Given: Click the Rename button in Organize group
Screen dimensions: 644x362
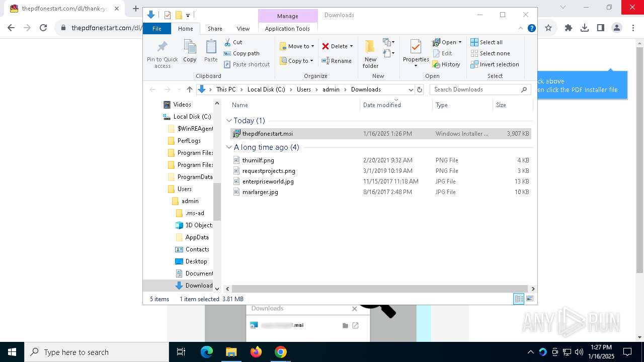Looking at the screenshot, I should point(337,61).
